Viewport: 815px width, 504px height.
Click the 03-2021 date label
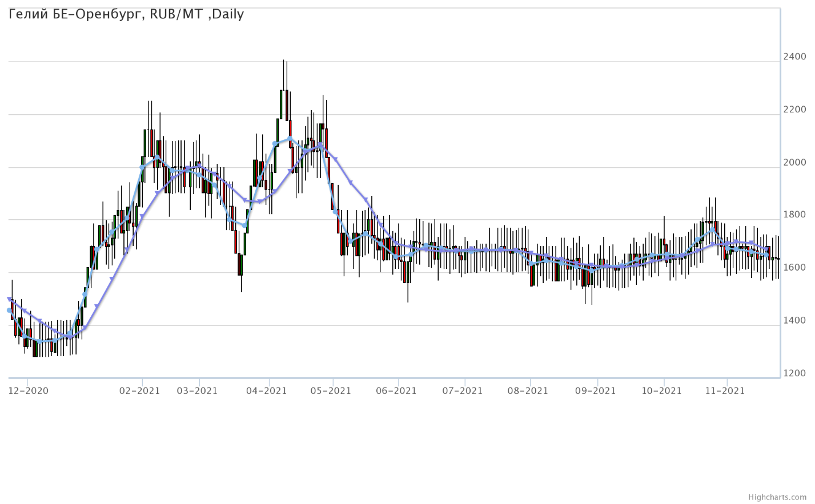198,391
